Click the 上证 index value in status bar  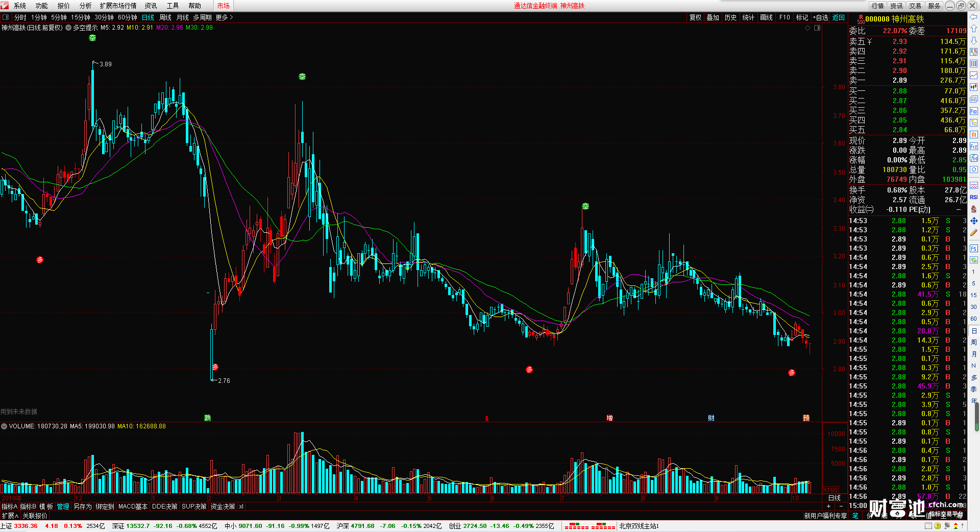[x=26, y=526]
